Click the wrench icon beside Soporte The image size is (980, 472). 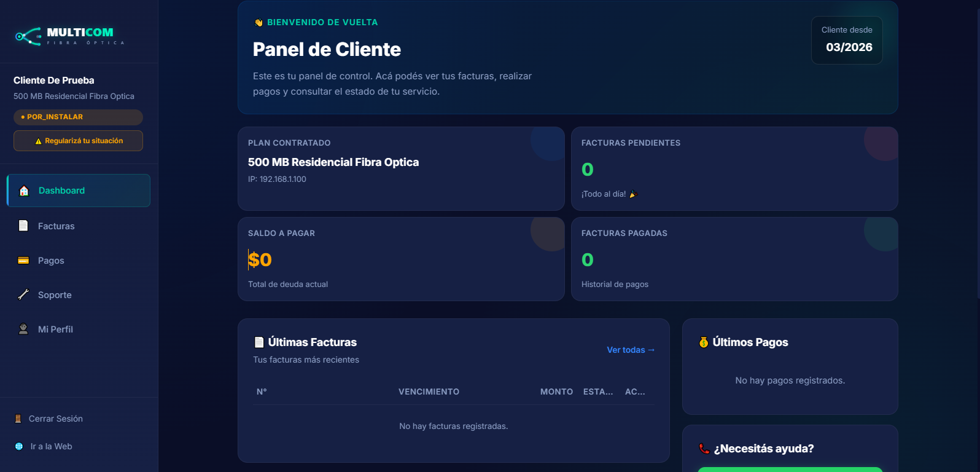point(23,295)
